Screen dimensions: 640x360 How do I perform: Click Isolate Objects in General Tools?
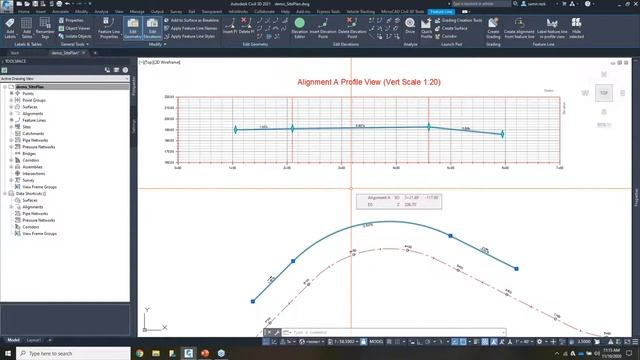pyautogui.click(x=75, y=36)
